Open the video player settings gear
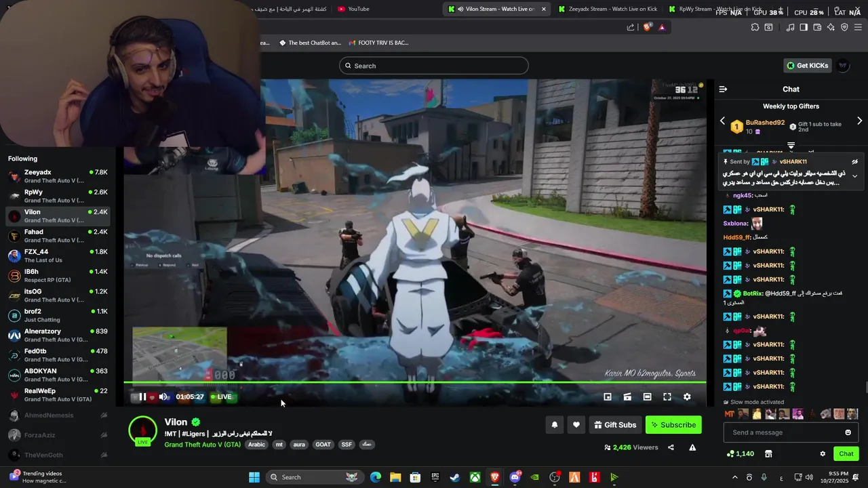 687,396
